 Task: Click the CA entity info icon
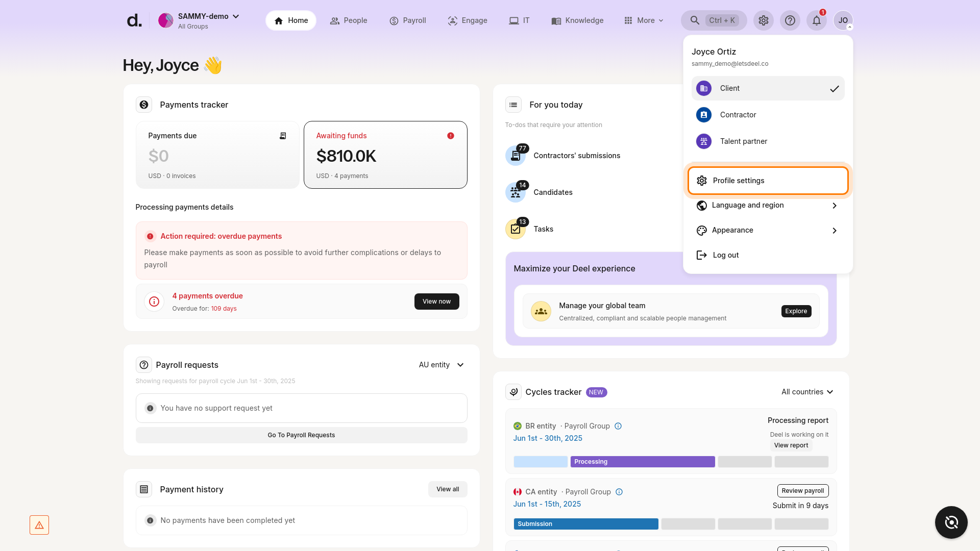(x=619, y=492)
